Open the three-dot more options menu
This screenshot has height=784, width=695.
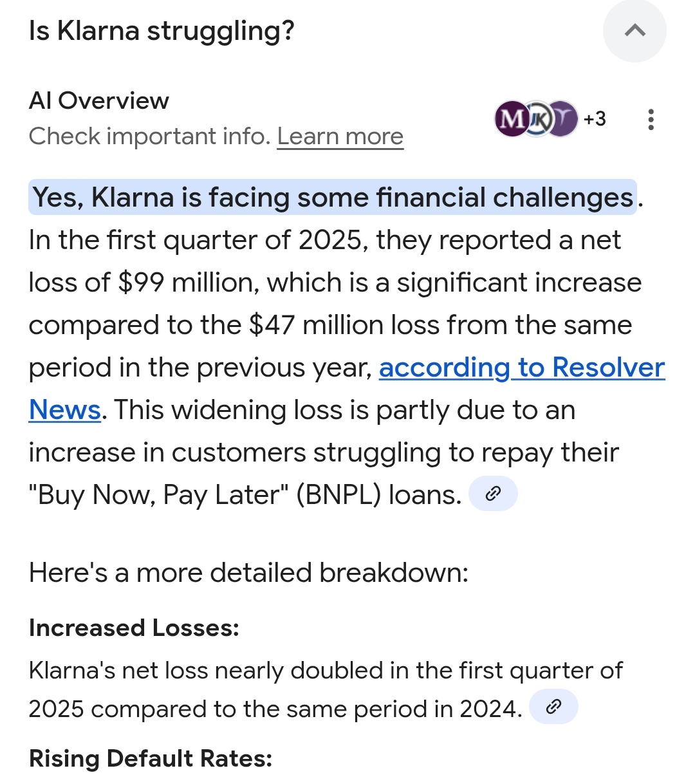pyautogui.click(x=651, y=120)
